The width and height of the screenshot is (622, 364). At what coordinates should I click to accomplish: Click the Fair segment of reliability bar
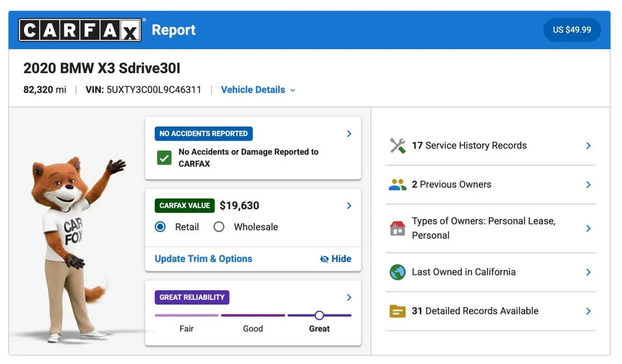(x=187, y=315)
